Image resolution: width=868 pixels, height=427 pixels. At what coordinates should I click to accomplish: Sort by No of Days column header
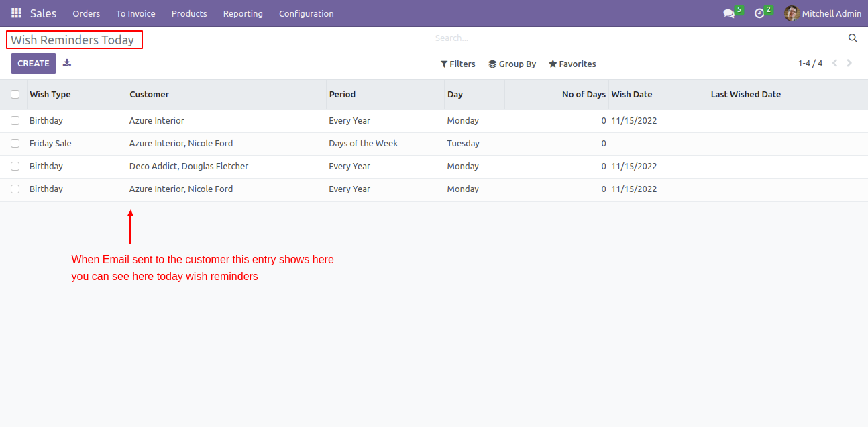tap(557, 95)
